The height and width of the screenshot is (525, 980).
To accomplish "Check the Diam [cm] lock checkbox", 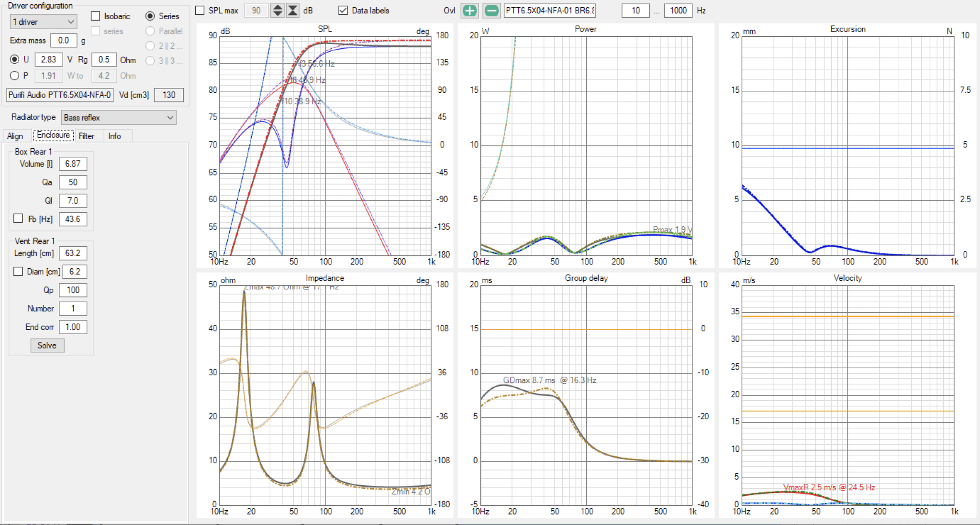I will [x=18, y=272].
